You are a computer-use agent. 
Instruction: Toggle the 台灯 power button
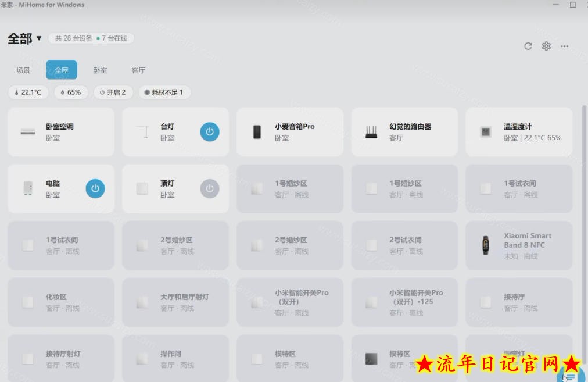click(210, 132)
